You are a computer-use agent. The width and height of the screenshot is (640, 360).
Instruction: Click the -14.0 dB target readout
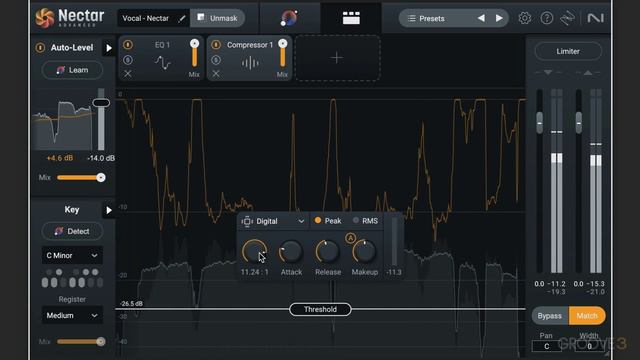(101, 158)
